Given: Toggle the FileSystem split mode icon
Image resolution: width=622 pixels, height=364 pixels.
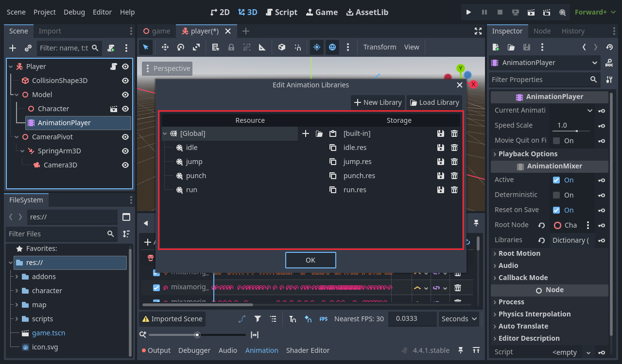Looking at the screenshot, I should [x=126, y=217].
